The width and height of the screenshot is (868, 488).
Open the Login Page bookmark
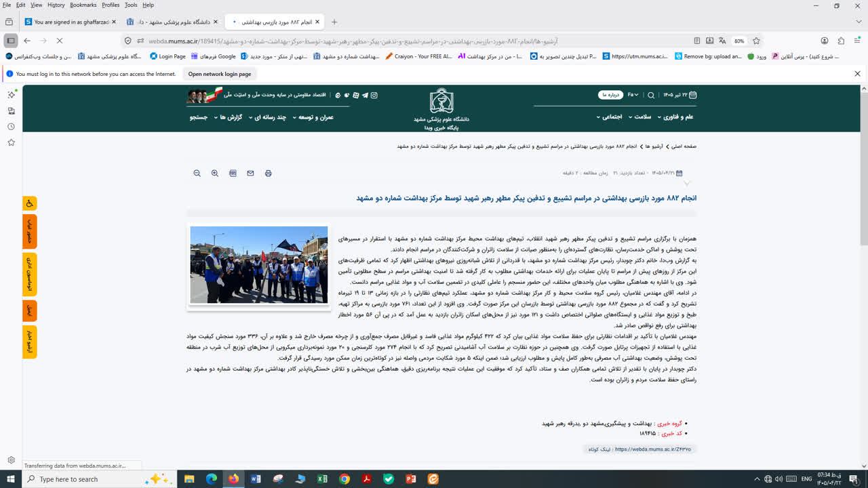tap(167, 57)
